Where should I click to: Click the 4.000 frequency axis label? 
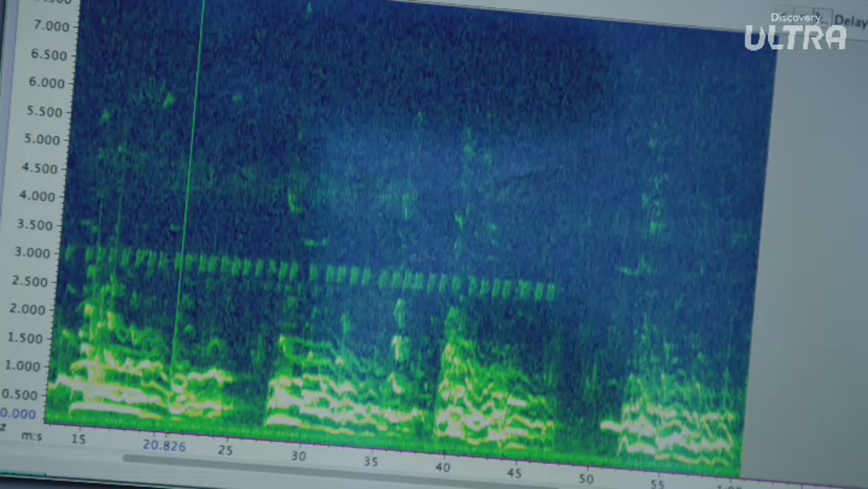[x=37, y=196]
